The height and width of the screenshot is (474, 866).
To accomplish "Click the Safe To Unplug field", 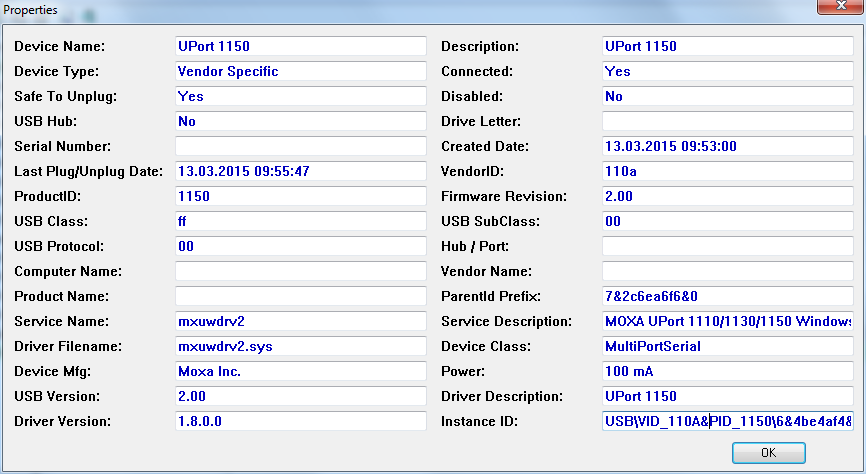I will 300,96.
